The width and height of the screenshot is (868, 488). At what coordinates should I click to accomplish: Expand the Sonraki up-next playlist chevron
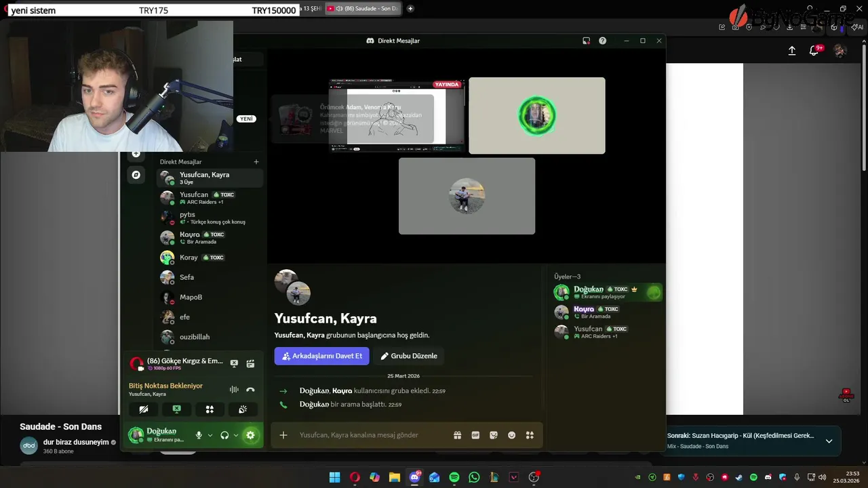[x=829, y=441]
